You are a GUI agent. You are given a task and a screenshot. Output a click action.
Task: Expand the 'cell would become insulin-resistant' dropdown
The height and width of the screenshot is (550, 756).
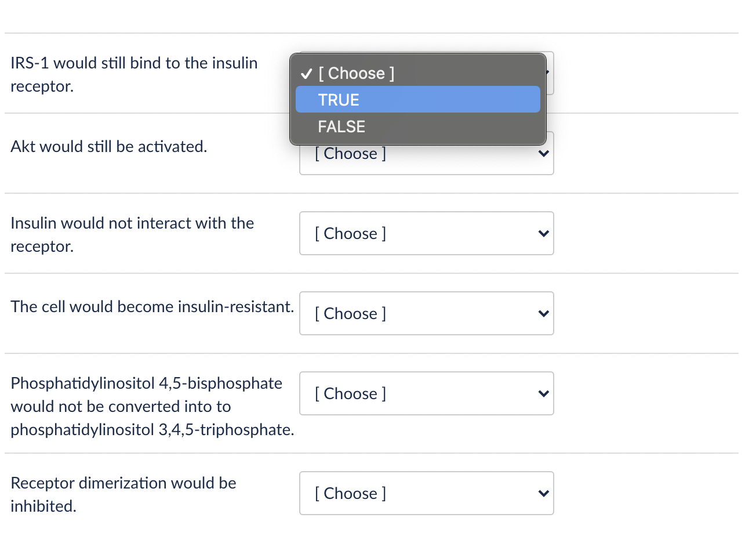click(426, 313)
